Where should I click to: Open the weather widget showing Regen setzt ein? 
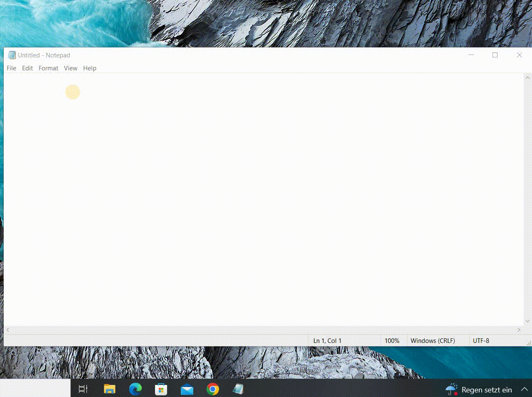coord(478,390)
